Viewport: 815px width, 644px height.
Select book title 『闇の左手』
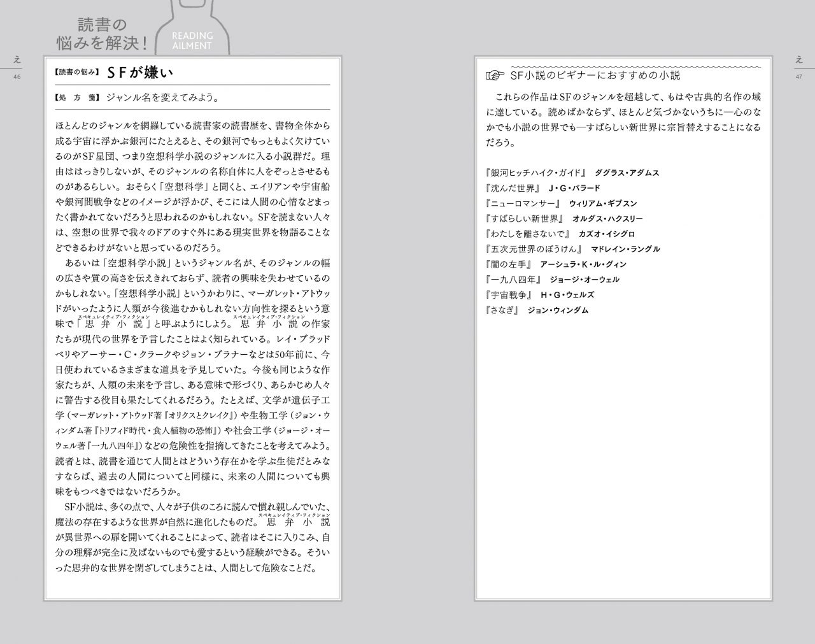click(x=508, y=264)
